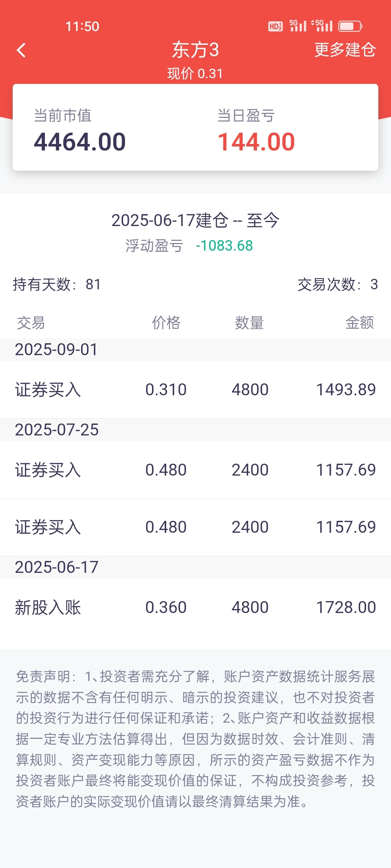Image resolution: width=391 pixels, height=868 pixels.
Task: Tap the 金额 column header
Action: pyautogui.click(x=360, y=323)
